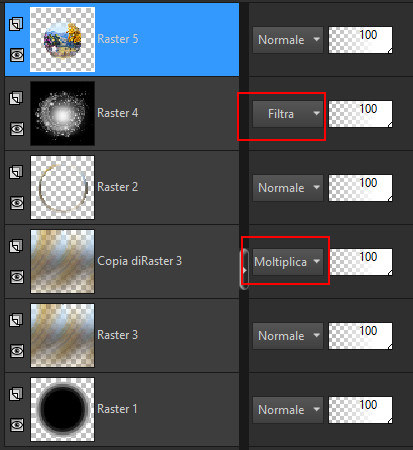Hide the Copia diRaster 3 layer
This screenshot has width=413, height=450.
pyautogui.click(x=17, y=277)
